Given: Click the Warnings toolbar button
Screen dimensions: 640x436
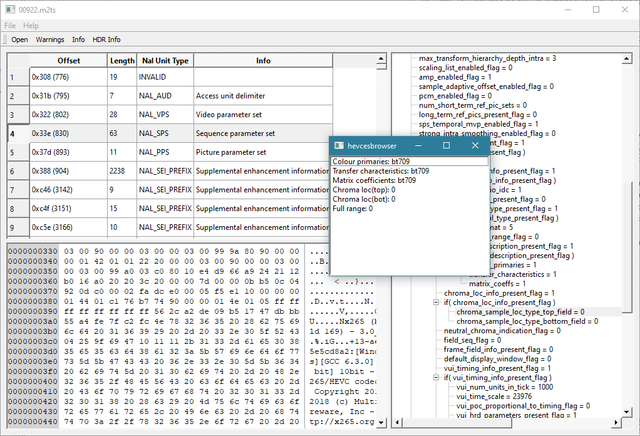Looking at the screenshot, I should 50,40.
